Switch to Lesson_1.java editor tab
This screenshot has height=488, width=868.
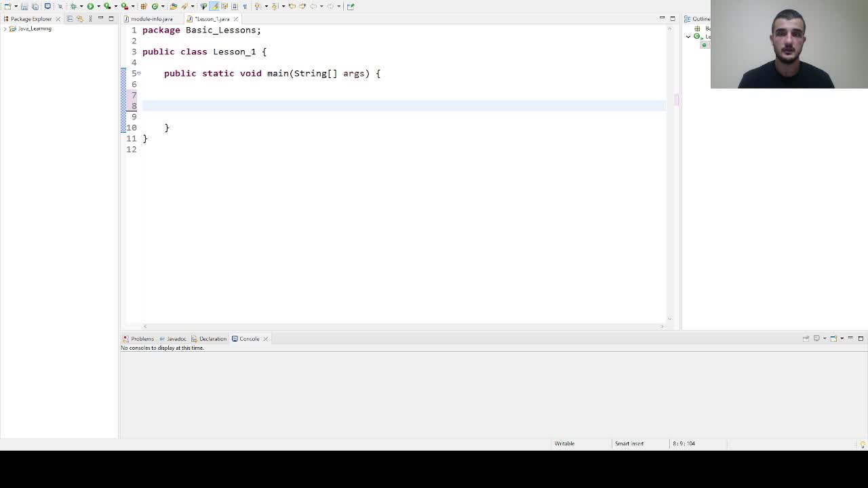pyautogui.click(x=212, y=19)
